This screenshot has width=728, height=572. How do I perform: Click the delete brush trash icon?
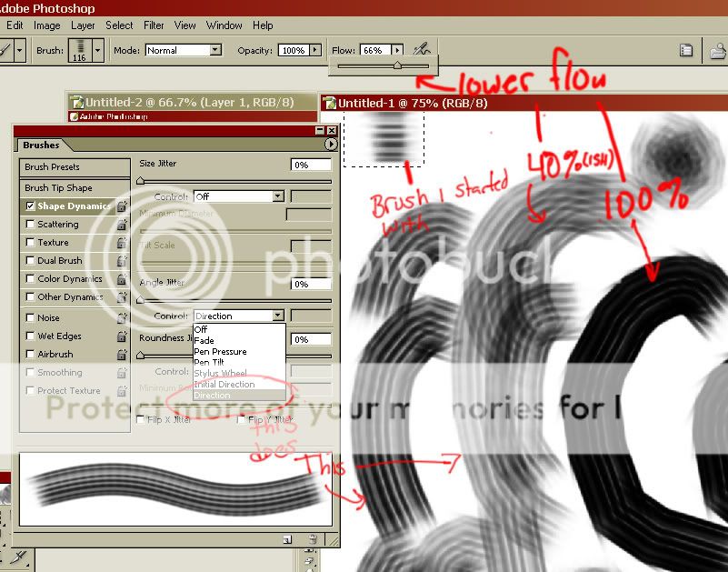[313, 539]
